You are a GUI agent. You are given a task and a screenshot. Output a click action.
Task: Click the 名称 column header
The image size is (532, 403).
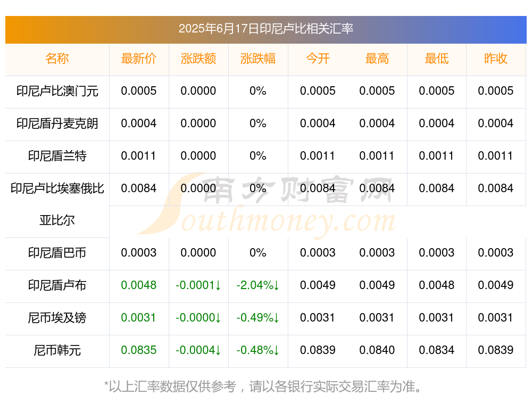tap(57, 59)
